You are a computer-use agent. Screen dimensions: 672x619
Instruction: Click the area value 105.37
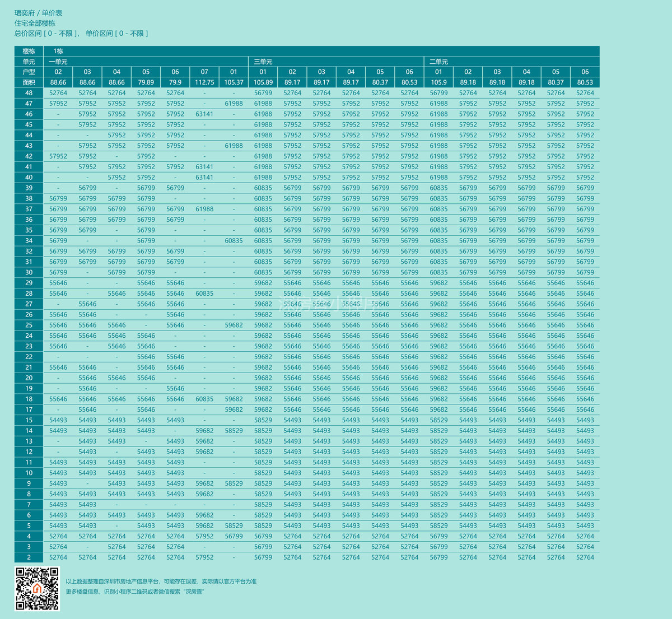point(234,82)
